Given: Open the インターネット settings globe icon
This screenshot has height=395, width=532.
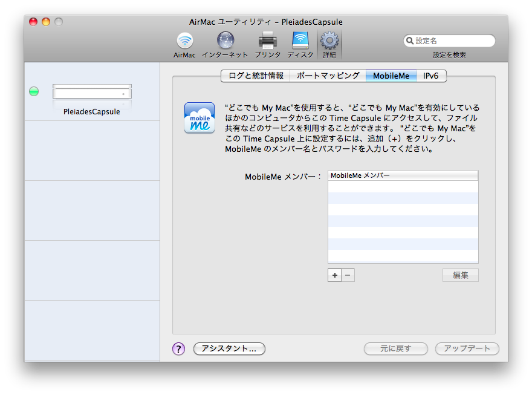Looking at the screenshot, I should 225,41.
